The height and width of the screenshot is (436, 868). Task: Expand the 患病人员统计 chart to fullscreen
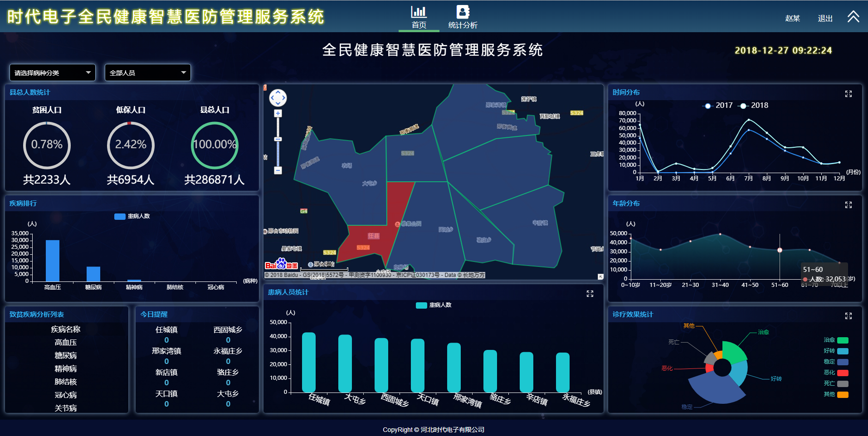pos(590,294)
